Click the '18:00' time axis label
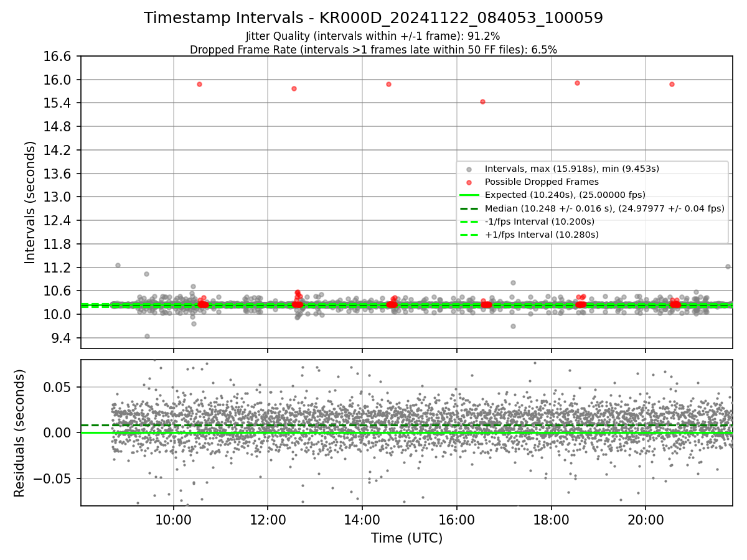Viewport: 747px width, 560px height. point(551,519)
